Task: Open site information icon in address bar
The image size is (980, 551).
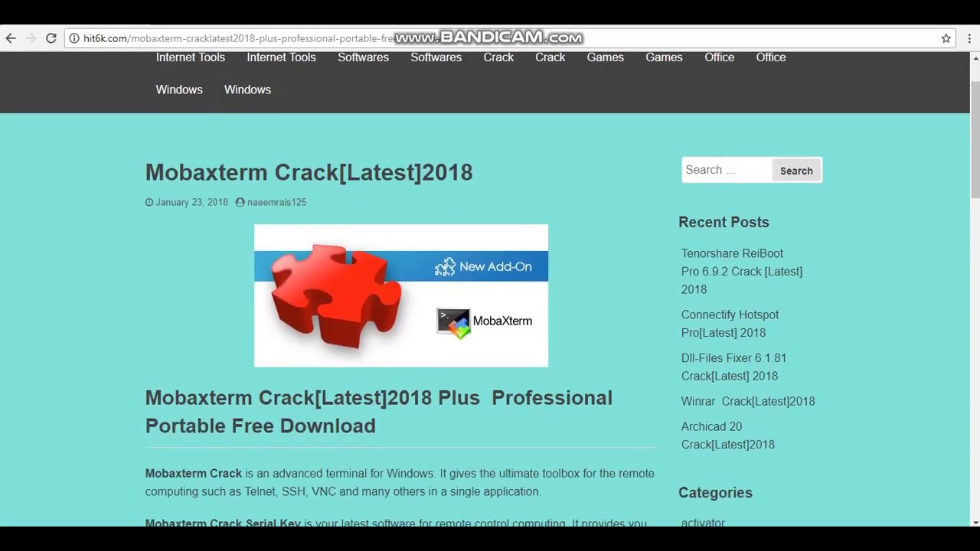Action: [74, 38]
